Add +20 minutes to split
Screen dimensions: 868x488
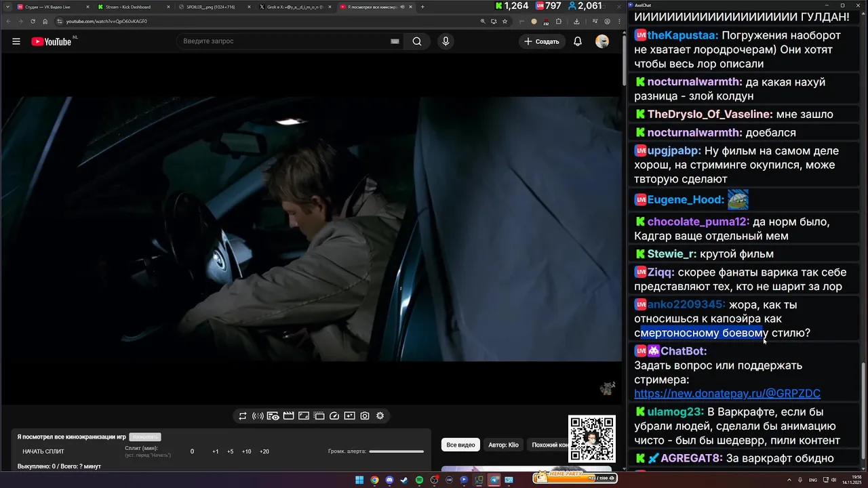pyautogui.click(x=264, y=451)
